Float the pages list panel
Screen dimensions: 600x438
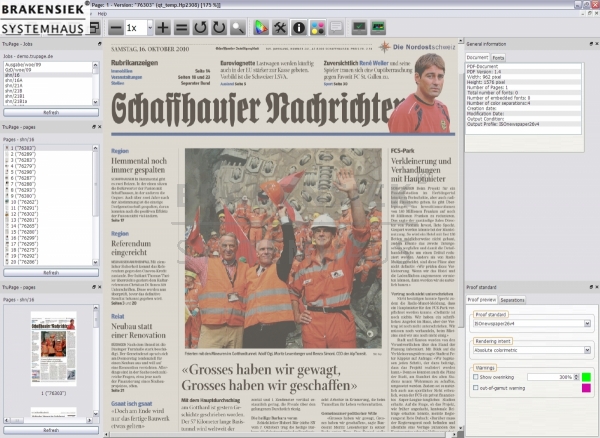[x=94, y=127]
